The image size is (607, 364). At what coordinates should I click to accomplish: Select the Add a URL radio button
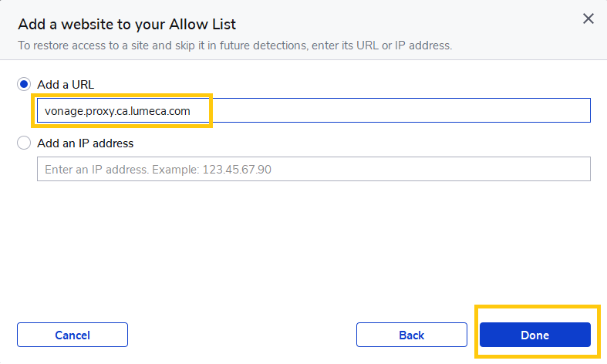click(24, 84)
